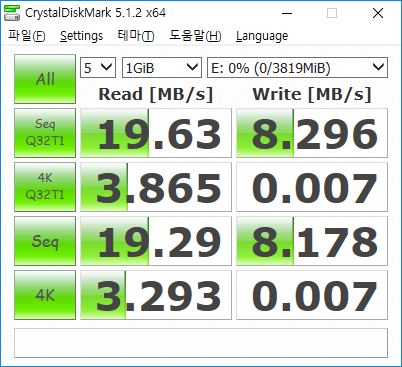
Task: Expand the E: drive selection dropdown
Action: pos(297,68)
